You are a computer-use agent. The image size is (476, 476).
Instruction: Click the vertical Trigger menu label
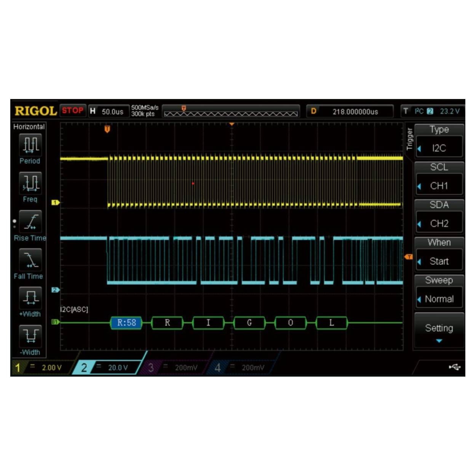click(x=410, y=139)
